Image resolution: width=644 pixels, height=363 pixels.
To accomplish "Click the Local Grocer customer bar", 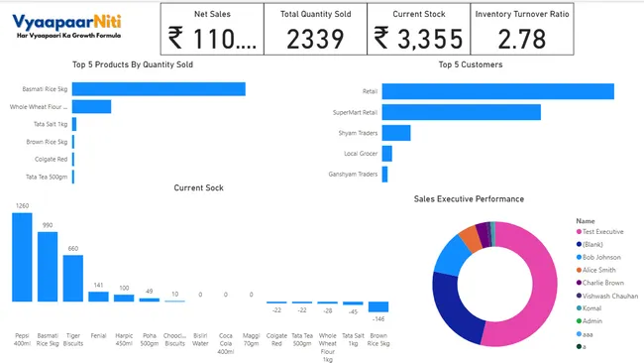I will (x=386, y=154).
